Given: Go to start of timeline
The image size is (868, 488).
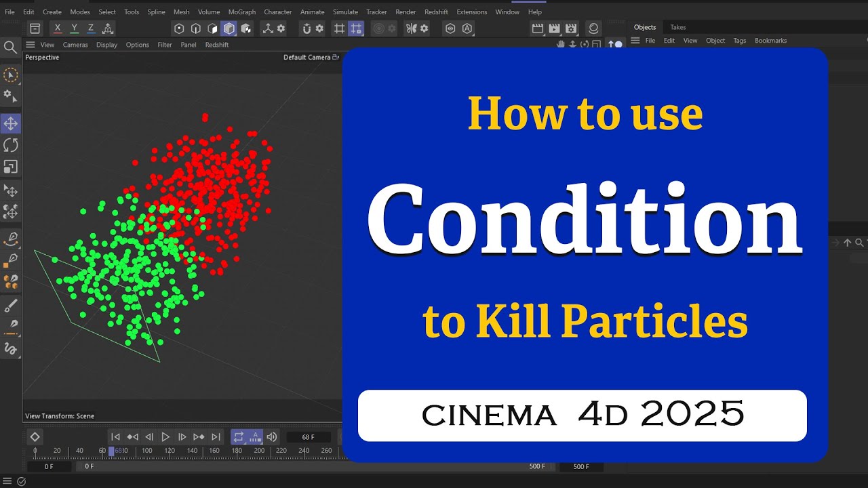Looking at the screenshot, I should 116,437.
